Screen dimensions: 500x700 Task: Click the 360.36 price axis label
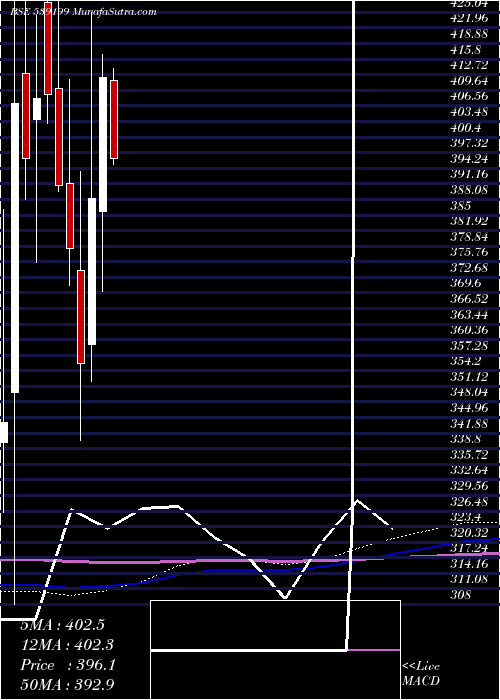468,330
